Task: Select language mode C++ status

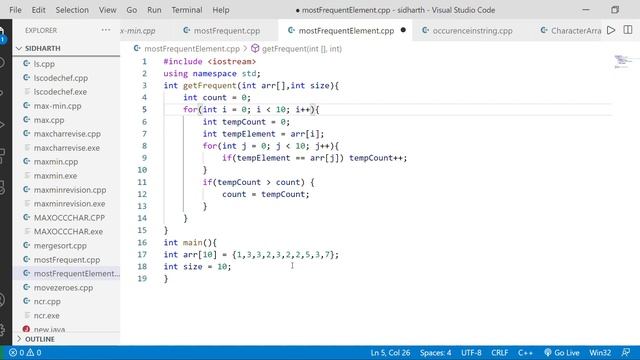Action: coord(525,353)
